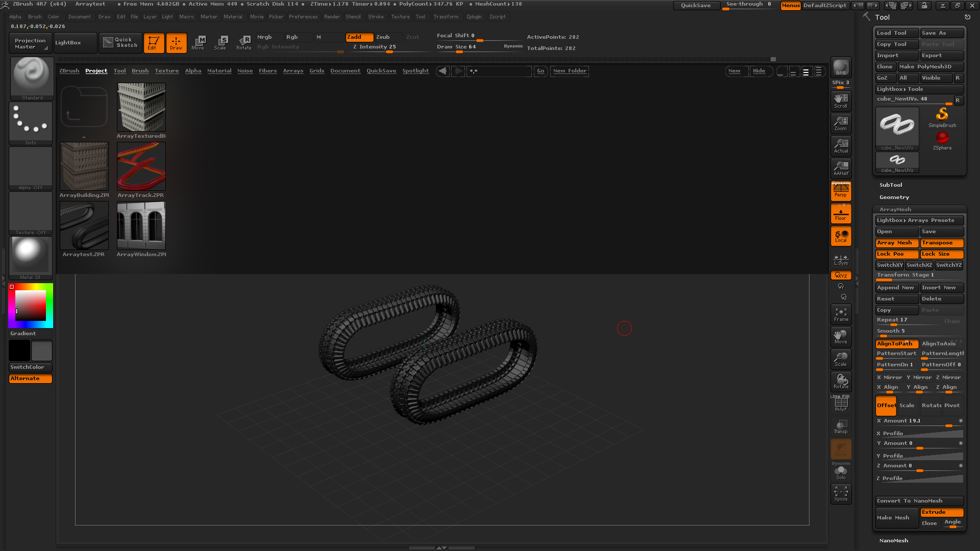980x551 pixels.
Task: Click the Quick Sketch icon
Action: tap(120, 43)
